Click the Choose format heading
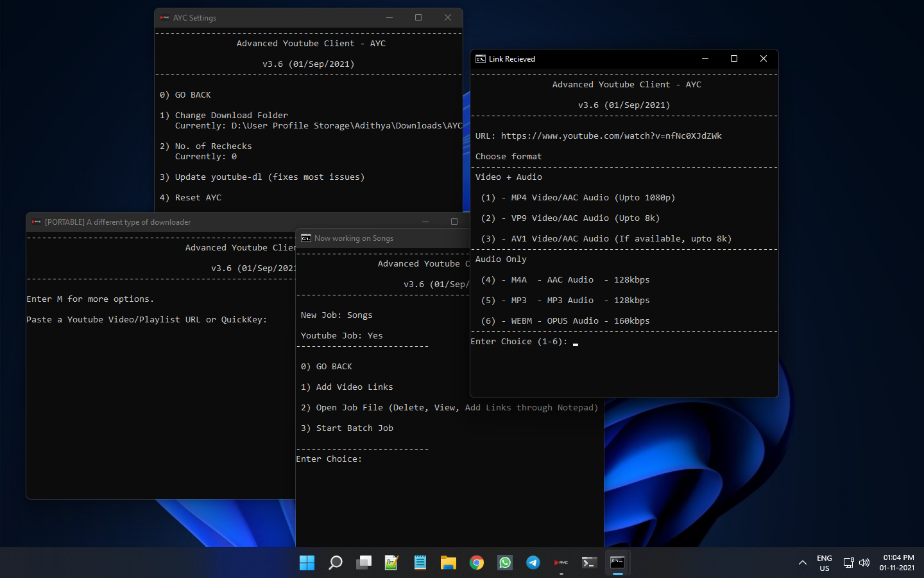The width and height of the screenshot is (924, 578). (x=509, y=157)
